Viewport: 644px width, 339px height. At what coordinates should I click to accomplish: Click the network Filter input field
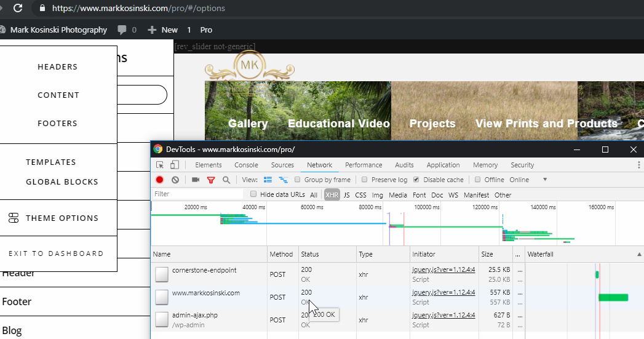[198, 194]
